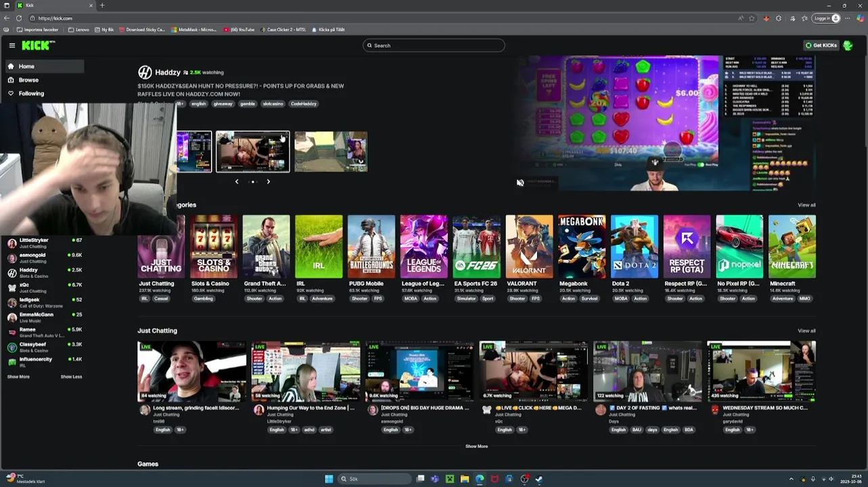Open Windows Start menu
Viewport: 868px width, 487px height.
[x=329, y=479]
